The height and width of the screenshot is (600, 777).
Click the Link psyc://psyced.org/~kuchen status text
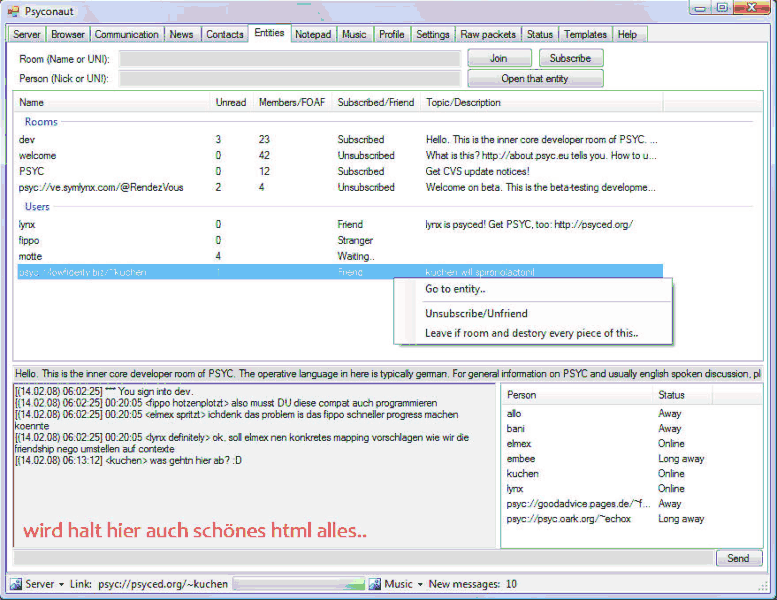[x=149, y=585]
